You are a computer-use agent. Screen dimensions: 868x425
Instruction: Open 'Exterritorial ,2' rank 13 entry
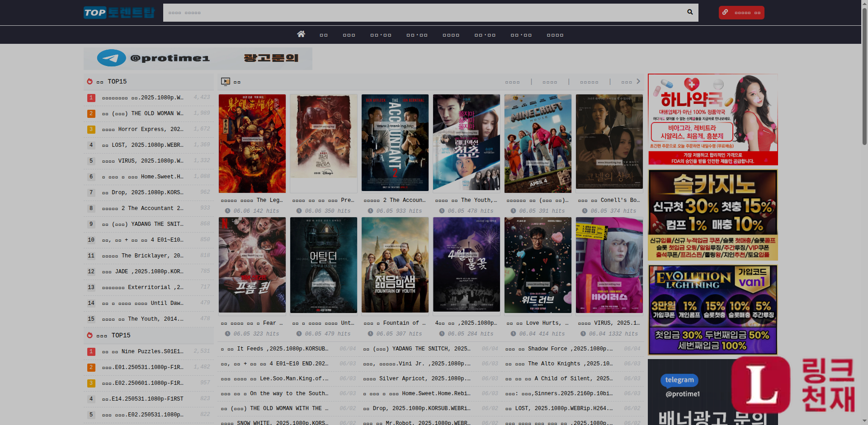pyautogui.click(x=143, y=287)
